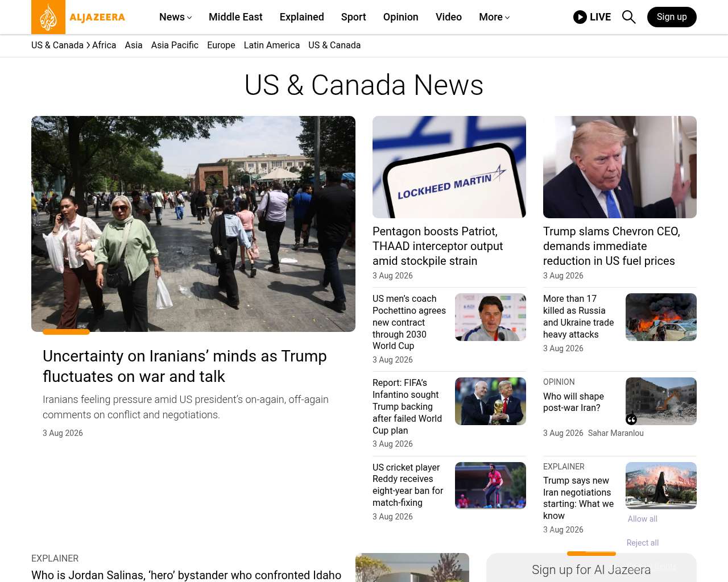Viewport: 728px width, 582px height.
Task: Open FIFA's Infantino report article
Action: tap(407, 406)
